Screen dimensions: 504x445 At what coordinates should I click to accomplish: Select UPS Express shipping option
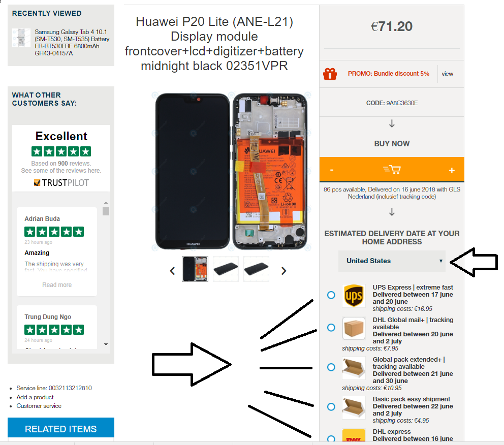click(331, 295)
